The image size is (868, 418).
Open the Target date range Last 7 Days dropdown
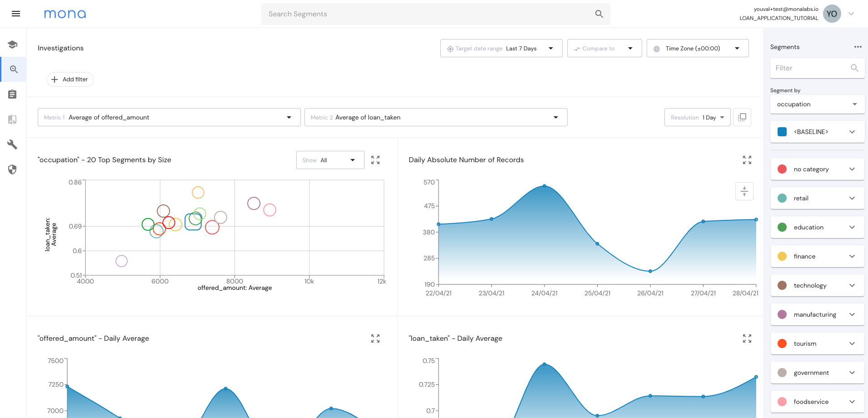tap(501, 48)
